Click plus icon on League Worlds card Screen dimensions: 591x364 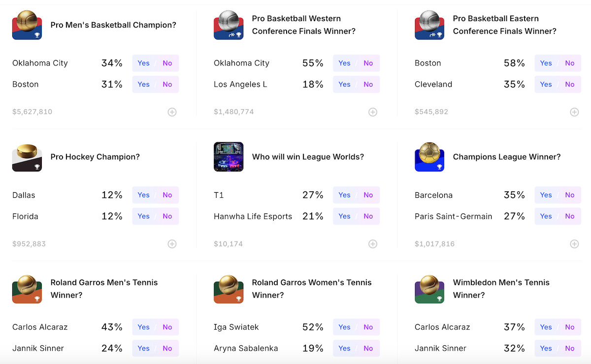[x=373, y=244]
